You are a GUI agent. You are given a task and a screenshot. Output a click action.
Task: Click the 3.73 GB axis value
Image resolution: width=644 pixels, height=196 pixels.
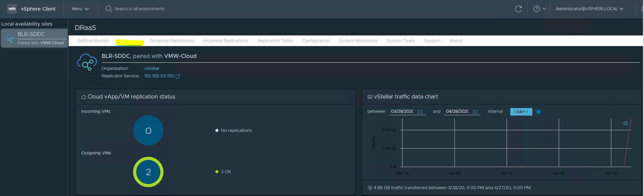(389, 130)
